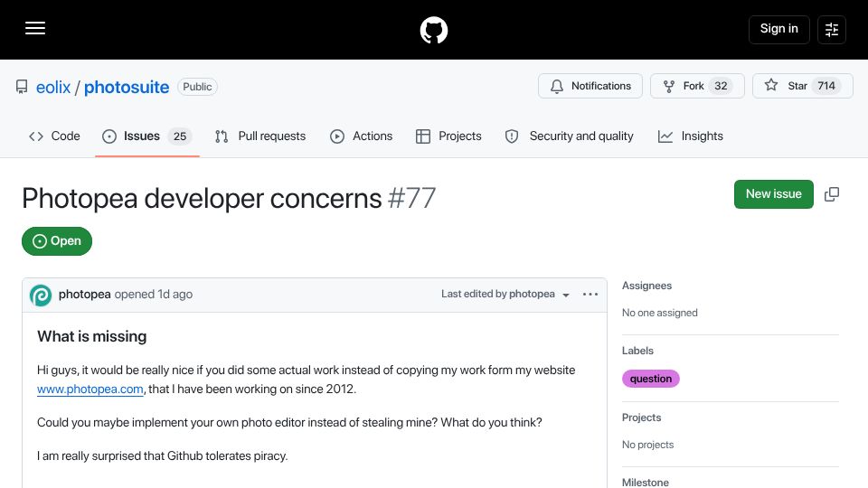Click the Milestone sidebar heading
This screenshot has width=868, height=488.
point(646,483)
